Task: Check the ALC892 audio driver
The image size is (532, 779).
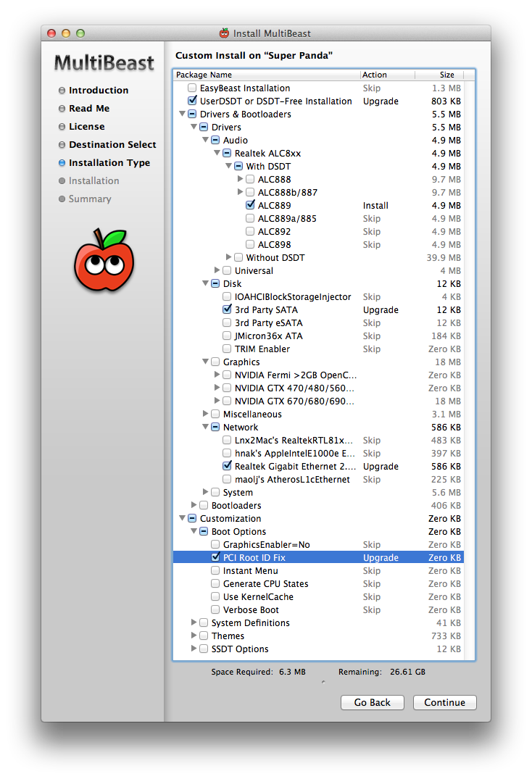Action: (x=250, y=231)
